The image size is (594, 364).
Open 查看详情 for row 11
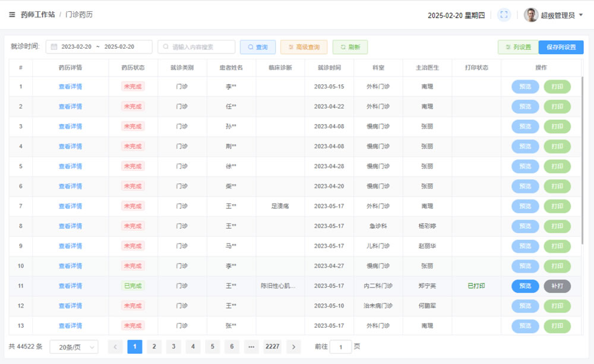(71, 286)
